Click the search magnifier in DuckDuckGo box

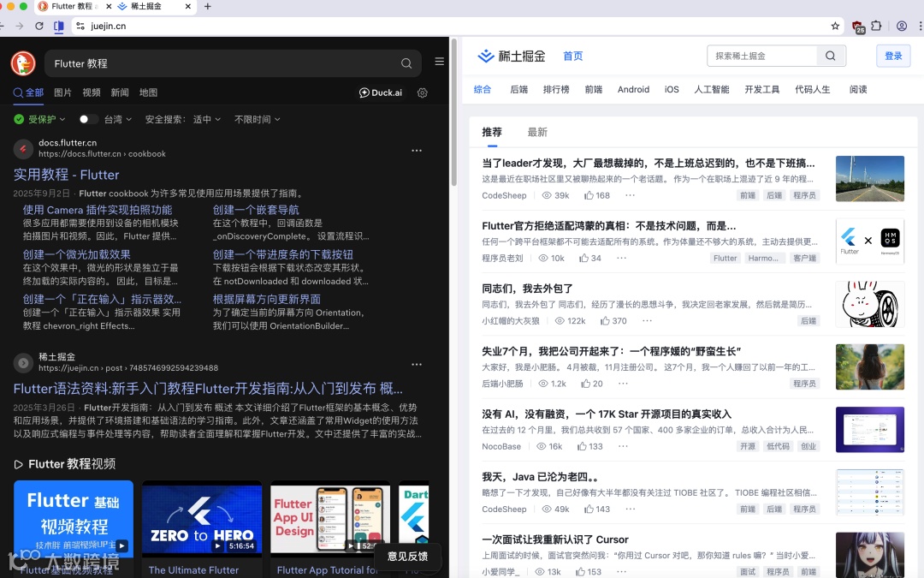(x=406, y=63)
